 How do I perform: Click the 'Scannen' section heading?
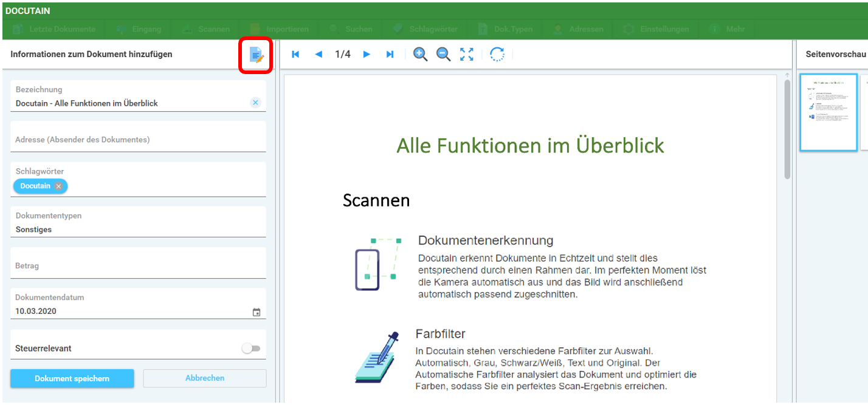(376, 200)
